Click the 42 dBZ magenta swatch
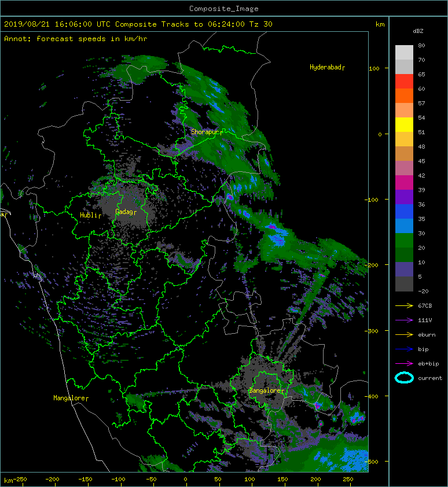This screenshot has width=448, height=487. (x=404, y=182)
